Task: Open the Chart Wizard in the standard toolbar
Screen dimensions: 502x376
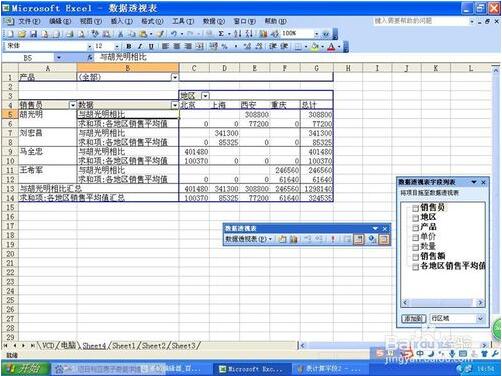Action: [263, 34]
